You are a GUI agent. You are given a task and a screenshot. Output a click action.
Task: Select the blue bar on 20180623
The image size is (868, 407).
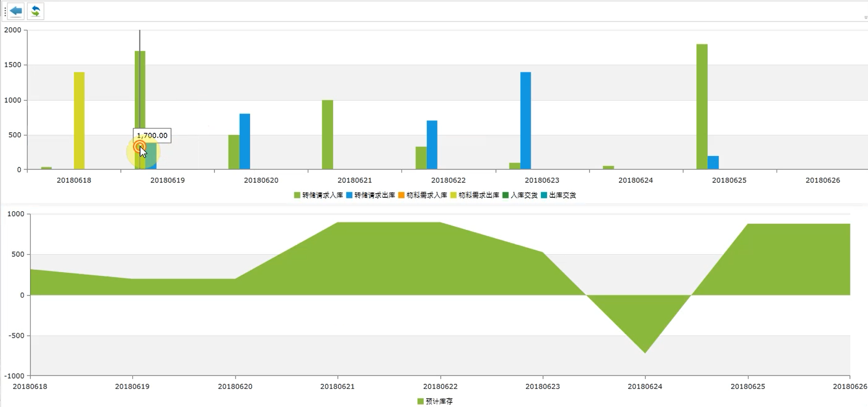tap(525, 120)
